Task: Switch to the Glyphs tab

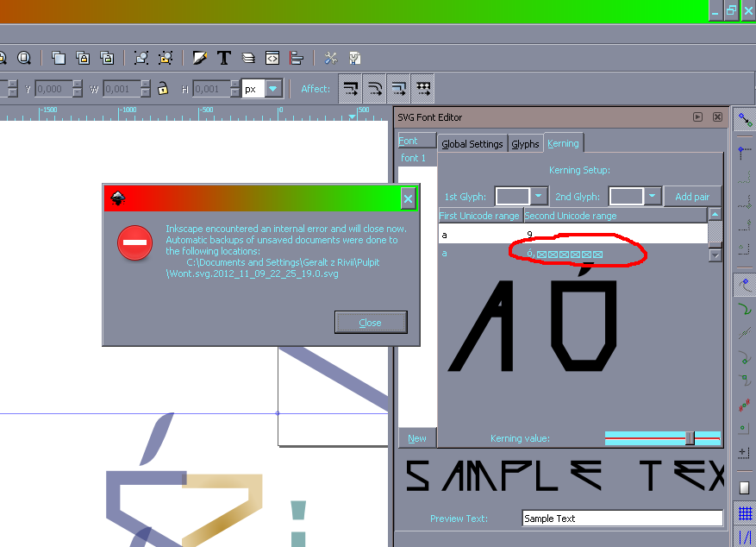Action: pos(524,143)
